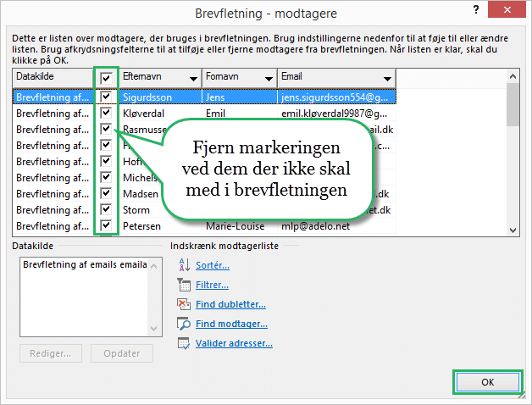
Task: Select the Sigurdsson last name cell
Action: [160, 97]
